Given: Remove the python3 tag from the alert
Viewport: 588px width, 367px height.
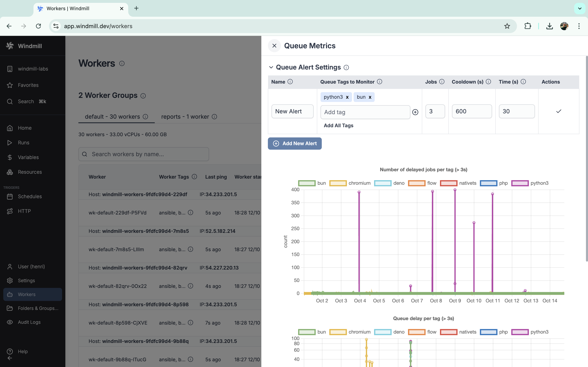Looking at the screenshot, I should [347, 97].
